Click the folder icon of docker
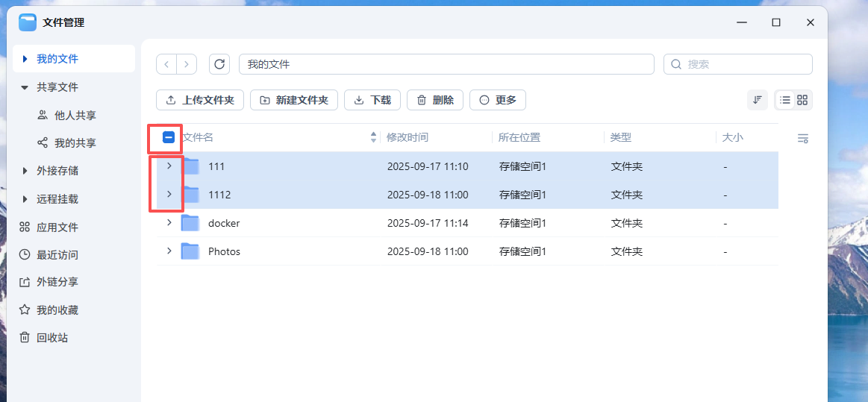 (190, 223)
